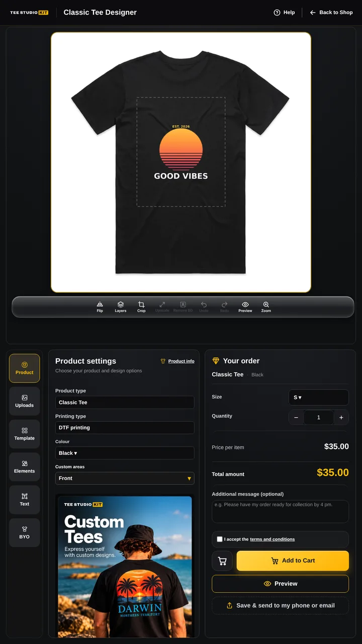362x644 pixels.
Task: Click the Add to Cart button
Action: [x=293, y=560]
